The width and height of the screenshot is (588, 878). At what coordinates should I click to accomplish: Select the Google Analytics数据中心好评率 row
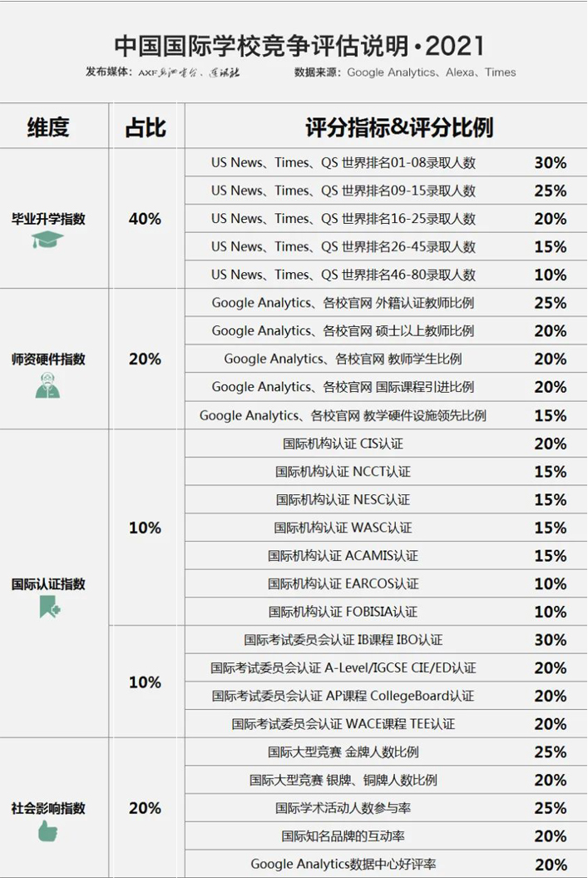pyautogui.click(x=343, y=865)
